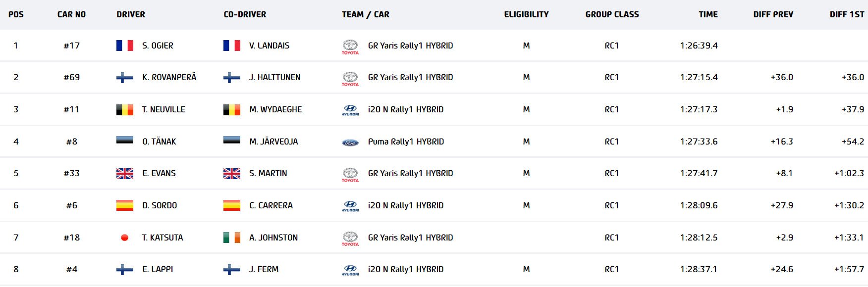Click the Toyota logo in Ogier's row
Image resolution: width=868 pixels, height=287 pixels.
[350, 47]
